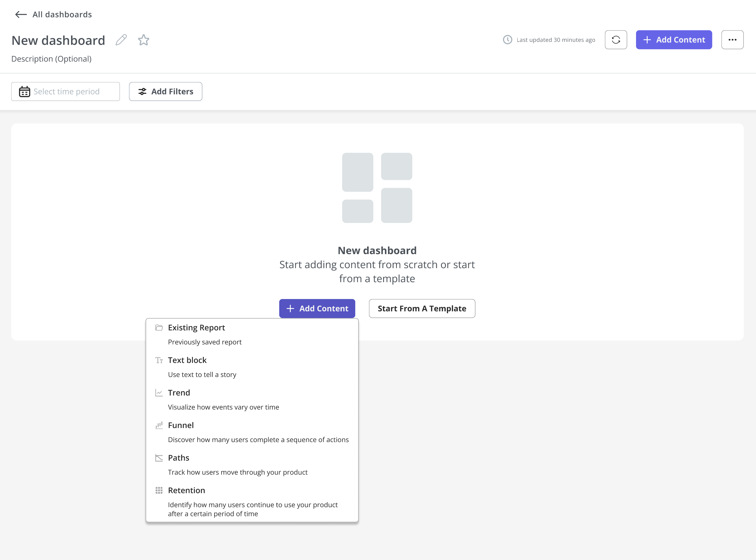Star this dashboard as a favorite
756x560 pixels.
click(143, 40)
